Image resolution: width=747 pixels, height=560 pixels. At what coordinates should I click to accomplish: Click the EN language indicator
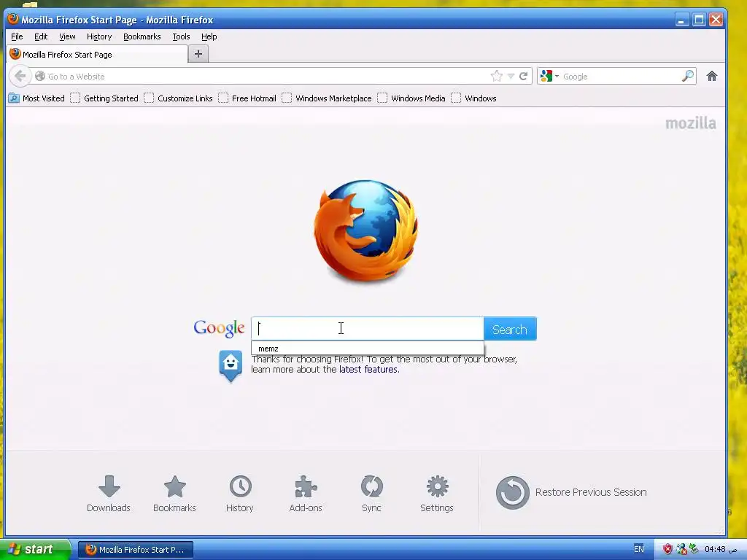tap(639, 550)
